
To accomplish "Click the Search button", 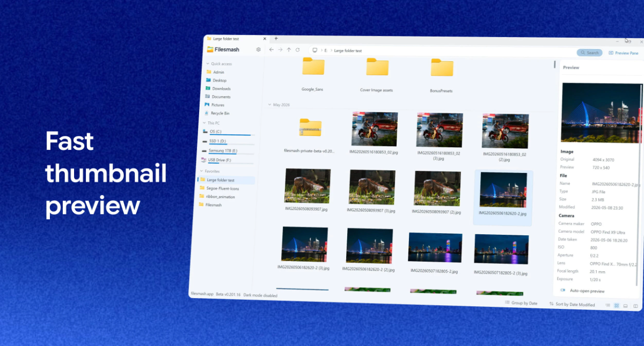I will click(590, 53).
